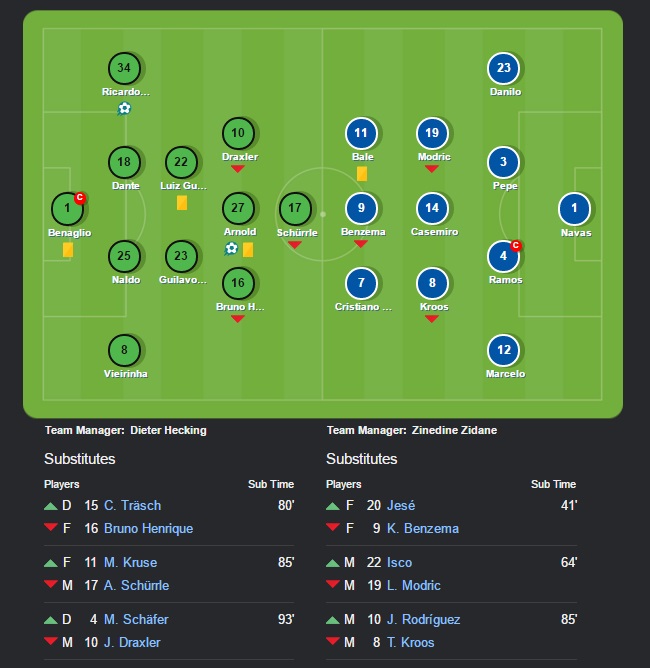
Task: Click Danilo's number 23 player badge
Action: click(503, 68)
